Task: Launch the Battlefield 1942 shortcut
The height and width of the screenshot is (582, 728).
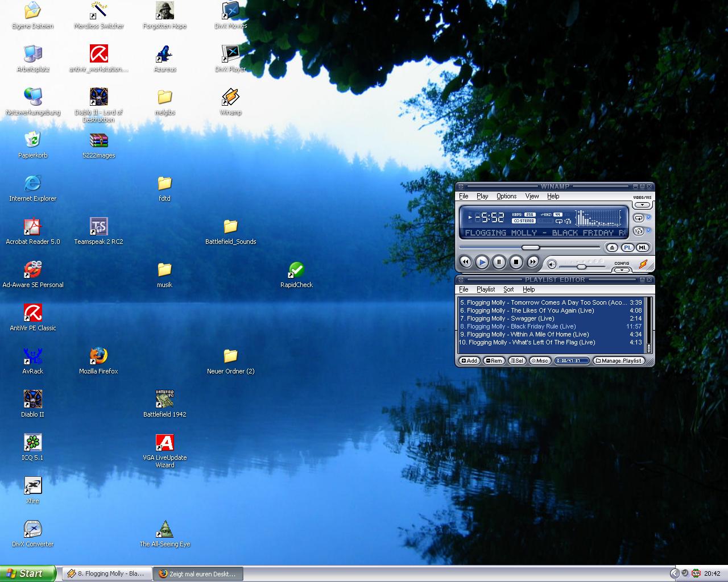Action: (x=165, y=404)
